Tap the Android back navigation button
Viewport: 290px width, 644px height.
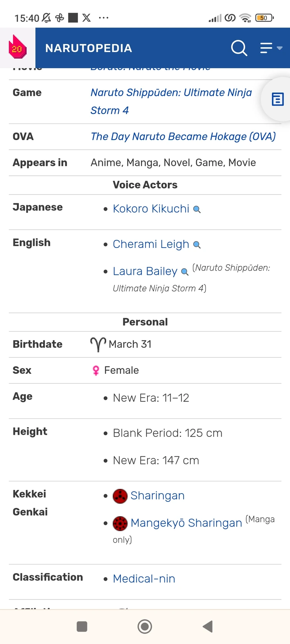[208, 626]
